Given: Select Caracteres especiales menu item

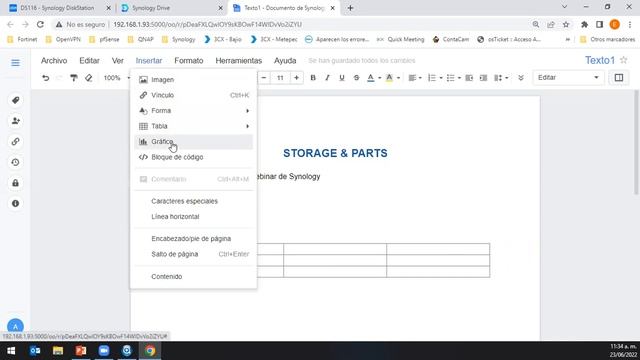Looking at the screenshot, I should tap(193, 201).
